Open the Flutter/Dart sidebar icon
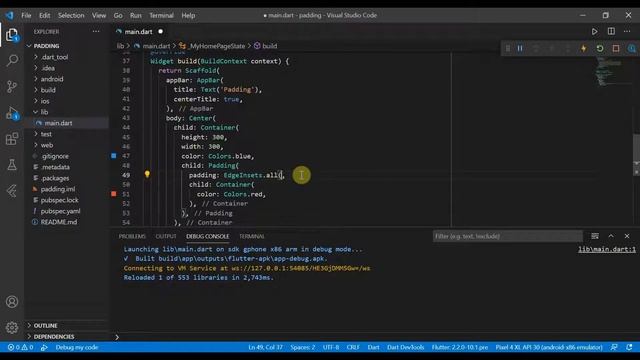Screen dimensions: 640x360 [x=12, y=191]
